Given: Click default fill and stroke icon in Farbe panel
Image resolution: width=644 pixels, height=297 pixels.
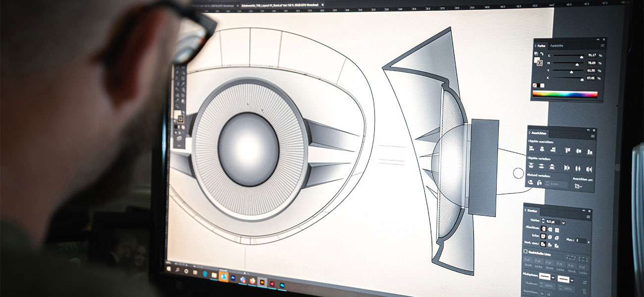Looking at the screenshot, I should (x=536, y=53).
